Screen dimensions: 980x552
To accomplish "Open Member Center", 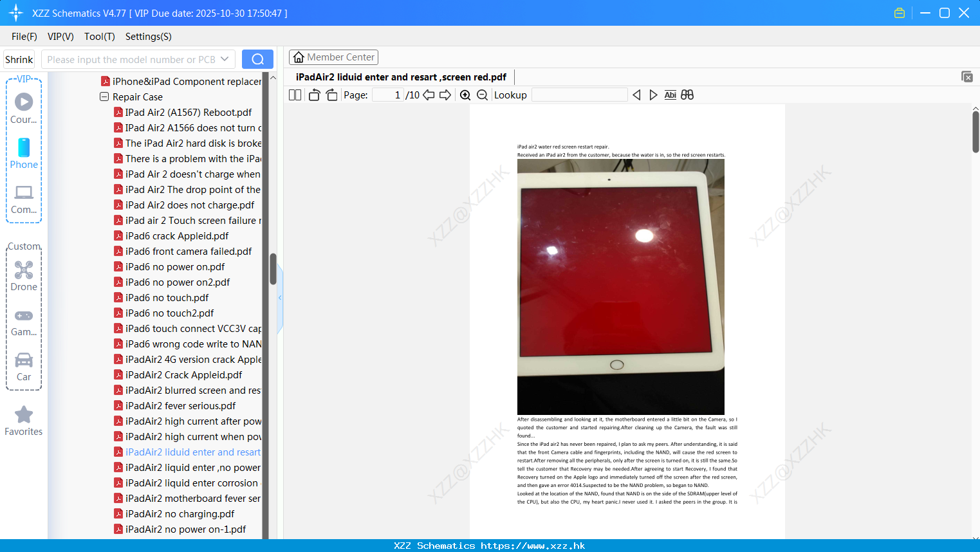I will coord(333,57).
